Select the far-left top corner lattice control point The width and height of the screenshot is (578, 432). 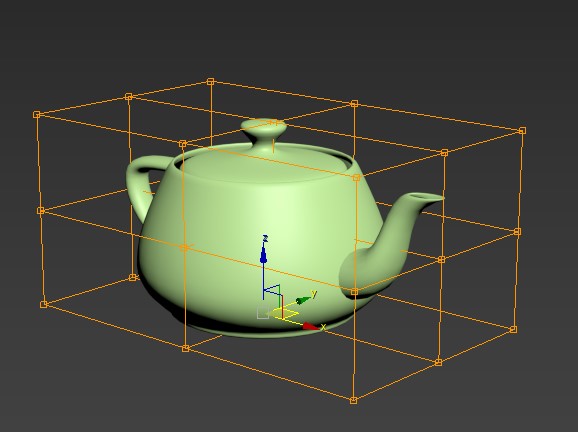(36, 115)
